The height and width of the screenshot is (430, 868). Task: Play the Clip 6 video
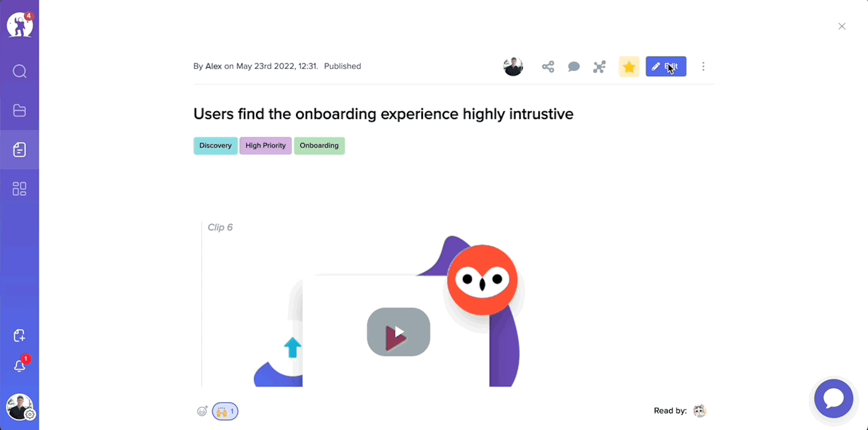(398, 332)
